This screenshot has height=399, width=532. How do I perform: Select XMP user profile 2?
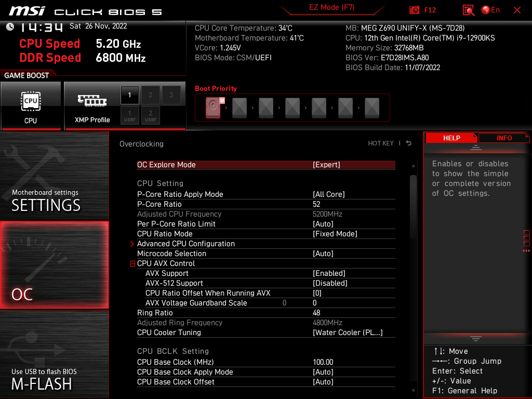point(150,115)
